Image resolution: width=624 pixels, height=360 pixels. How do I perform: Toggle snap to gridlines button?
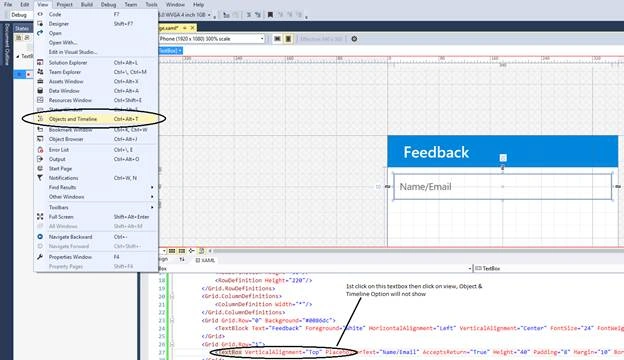(x=182, y=251)
